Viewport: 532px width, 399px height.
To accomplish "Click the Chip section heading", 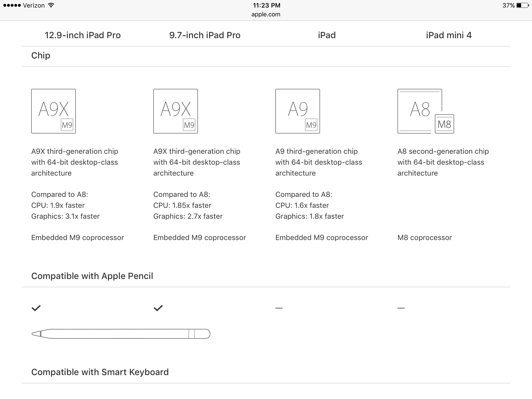I will [x=41, y=55].
